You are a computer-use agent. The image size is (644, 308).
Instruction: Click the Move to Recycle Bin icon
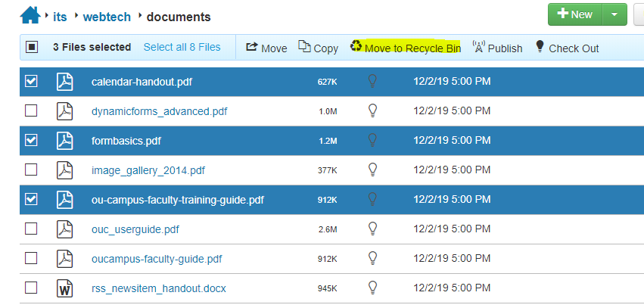coord(356,47)
